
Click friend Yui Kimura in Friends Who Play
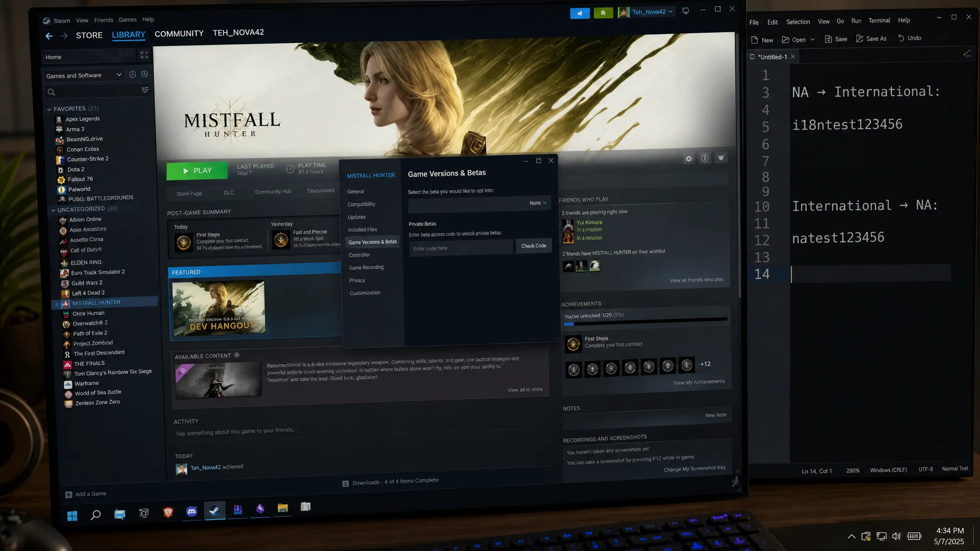[x=589, y=222]
